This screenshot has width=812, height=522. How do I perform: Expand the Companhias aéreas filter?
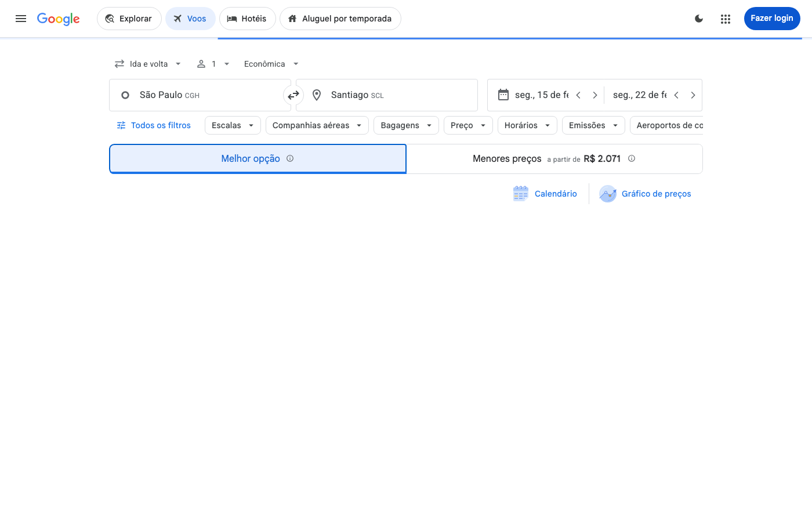click(317, 125)
